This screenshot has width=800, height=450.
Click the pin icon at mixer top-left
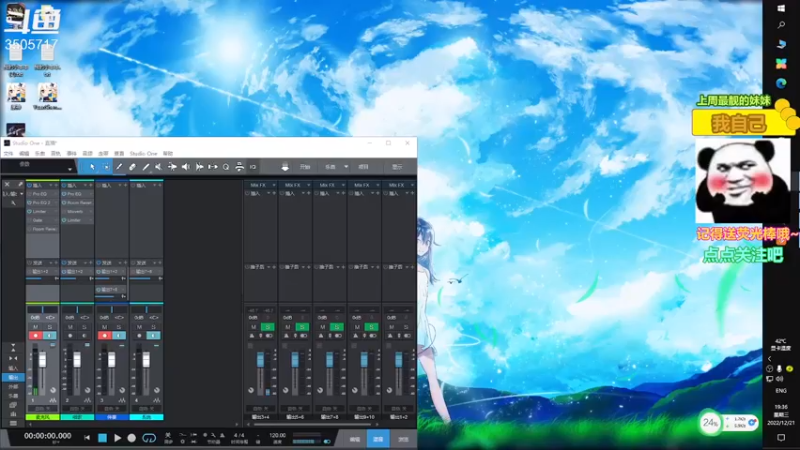click(x=20, y=184)
